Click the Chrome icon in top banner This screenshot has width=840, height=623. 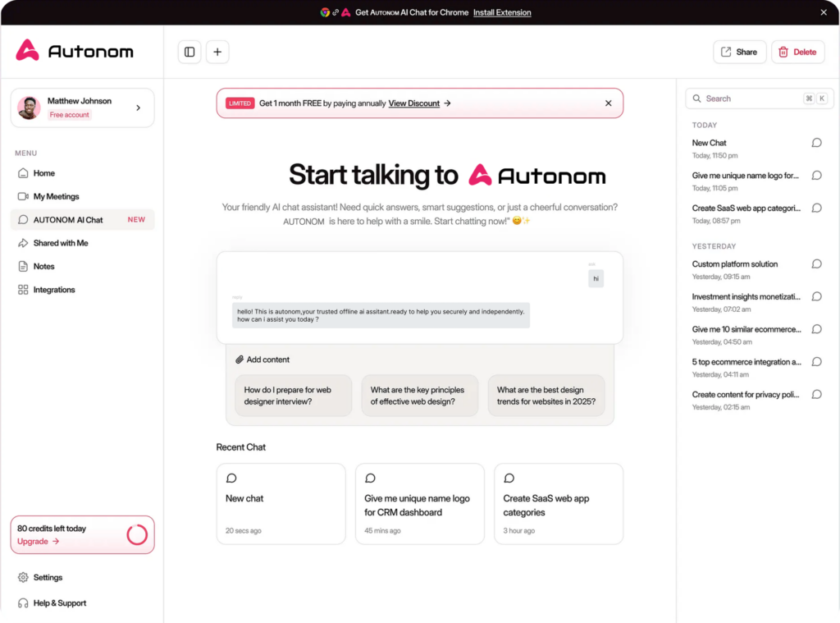click(325, 12)
